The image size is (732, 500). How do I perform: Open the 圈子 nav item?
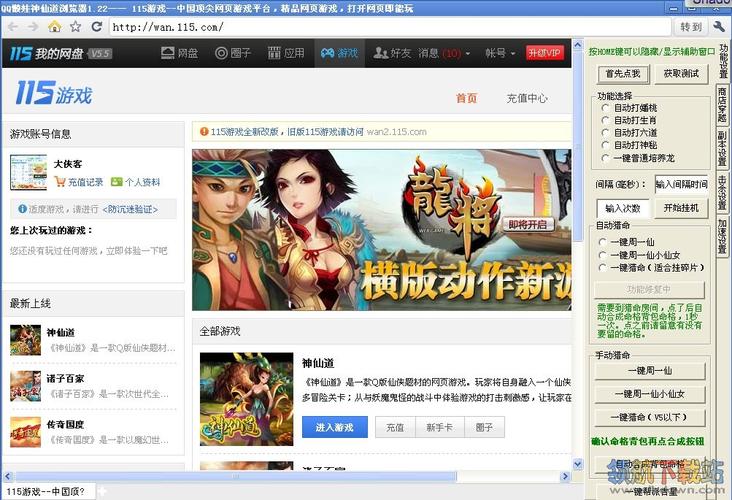tap(233, 53)
